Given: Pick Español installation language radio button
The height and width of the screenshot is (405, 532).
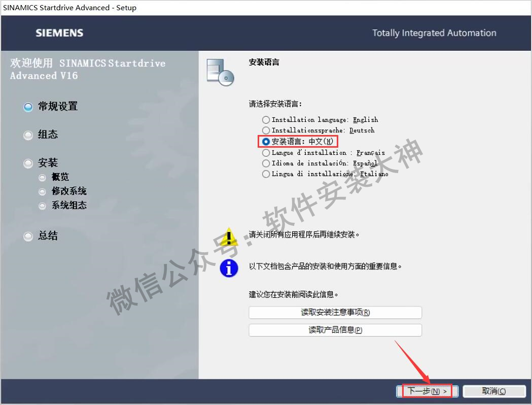Looking at the screenshot, I should (266, 163).
